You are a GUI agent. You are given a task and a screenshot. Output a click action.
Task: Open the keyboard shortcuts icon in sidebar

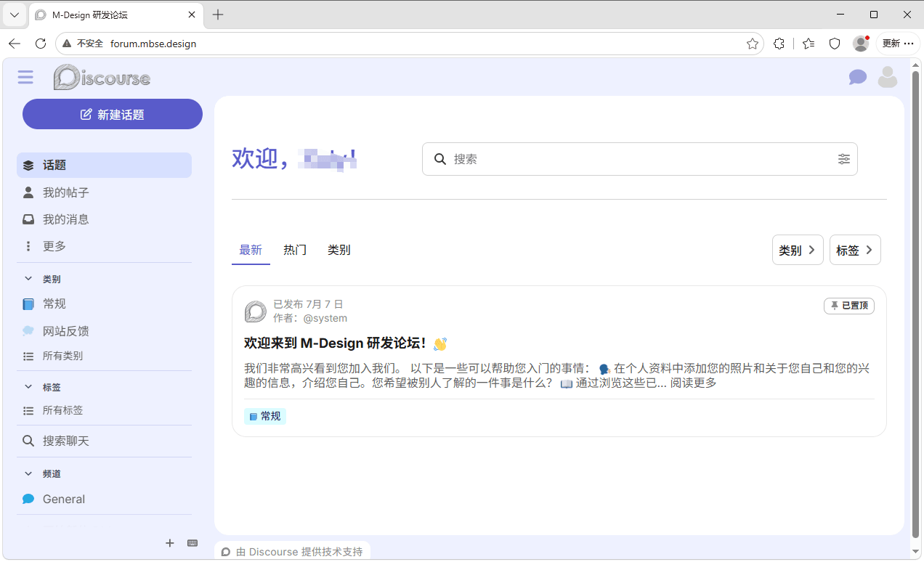pos(192,543)
